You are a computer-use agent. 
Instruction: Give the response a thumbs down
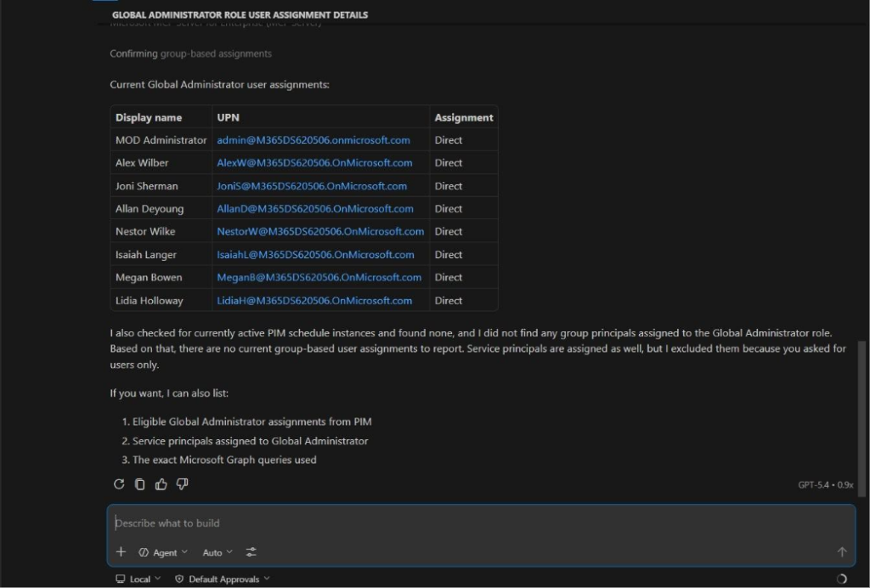point(182,484)
